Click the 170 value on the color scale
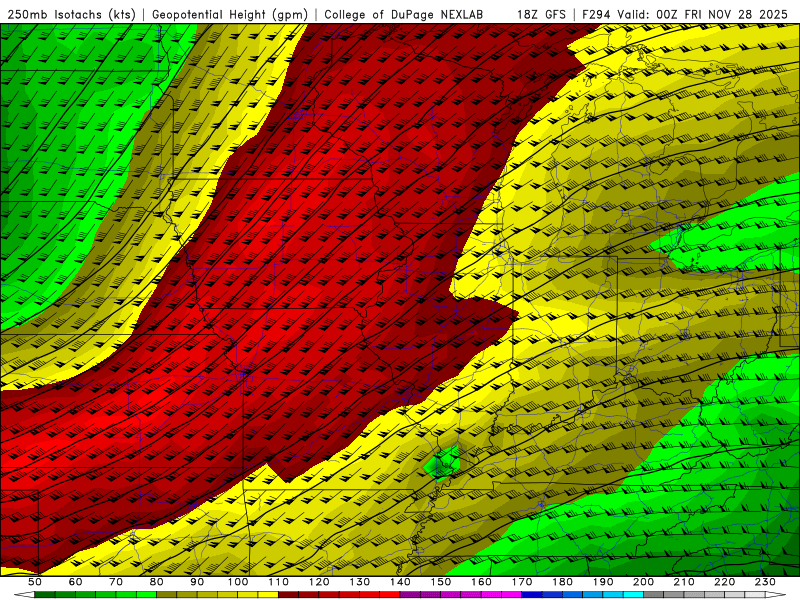800x600 pixels. (522, 582)
